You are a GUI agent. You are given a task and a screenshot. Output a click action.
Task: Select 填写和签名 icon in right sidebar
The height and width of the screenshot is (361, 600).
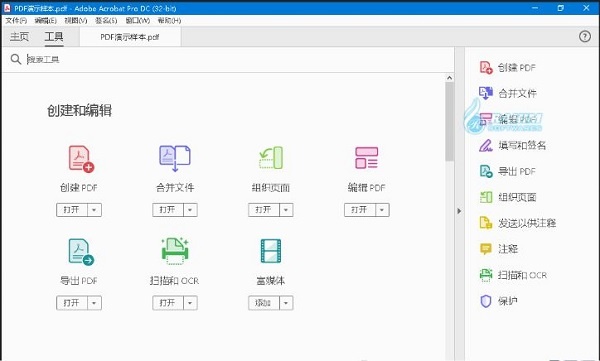click(486, 145)
